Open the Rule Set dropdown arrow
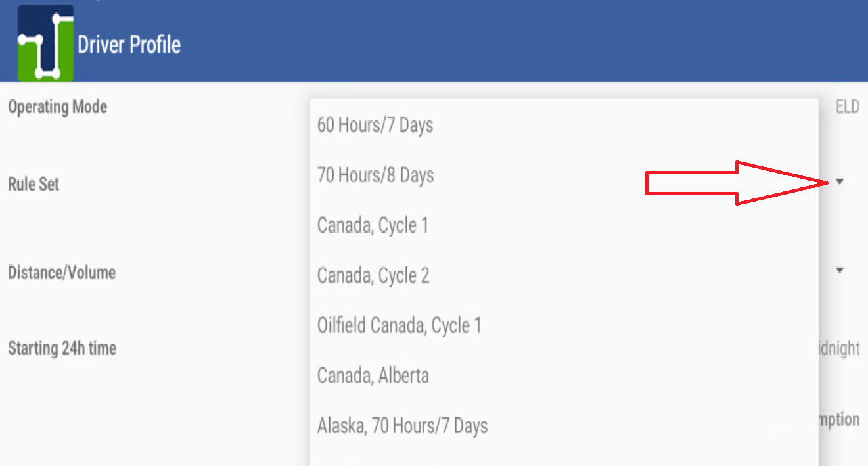Screen dimensions: 868x466 (x=840, y=182)
